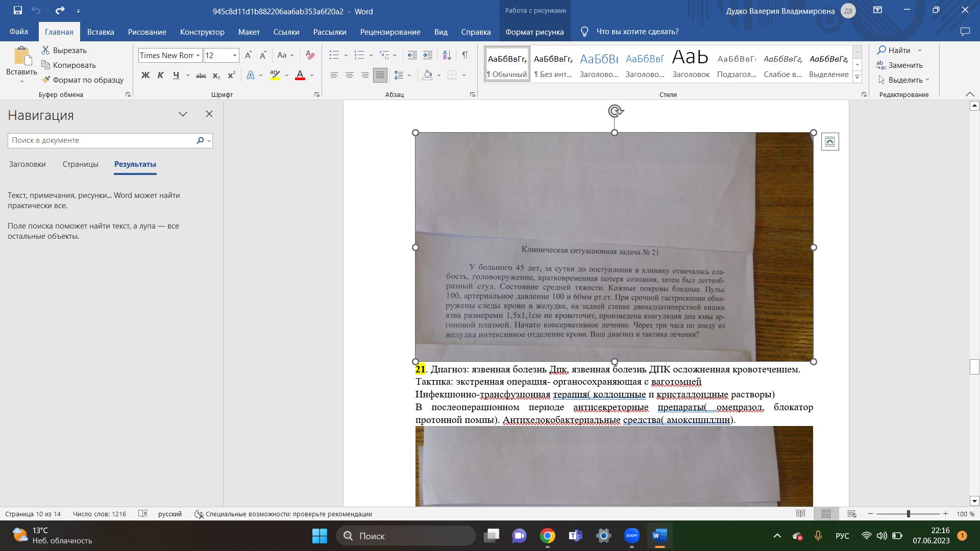The height and width of the screenshot is (551, 980).
Task: Align text to the left
Action: pyautogui.click(x=334, y=75)
